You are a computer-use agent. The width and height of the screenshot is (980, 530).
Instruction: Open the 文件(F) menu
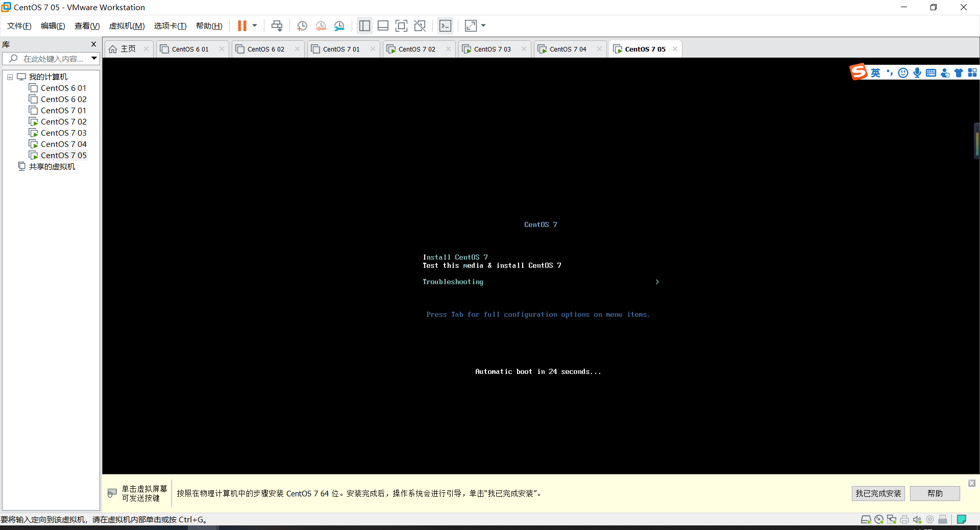[19, 26]
